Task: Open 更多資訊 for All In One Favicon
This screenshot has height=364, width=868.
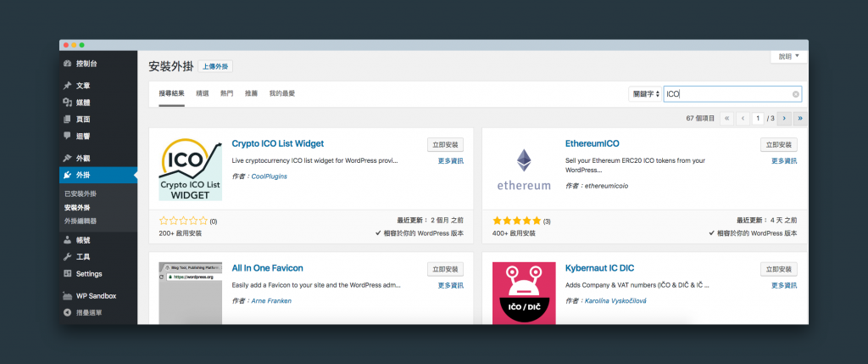Action: pyautogui.click(x=451, y=286)
